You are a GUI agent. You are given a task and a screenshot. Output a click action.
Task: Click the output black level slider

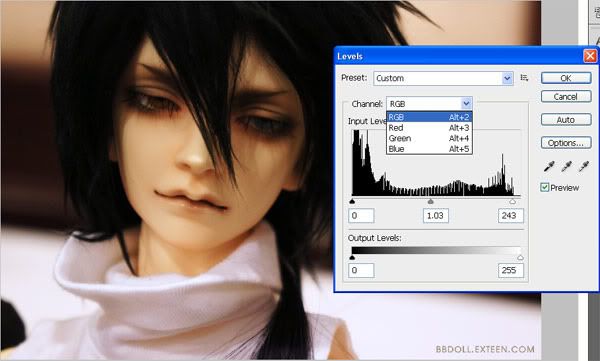coord(352,258)
